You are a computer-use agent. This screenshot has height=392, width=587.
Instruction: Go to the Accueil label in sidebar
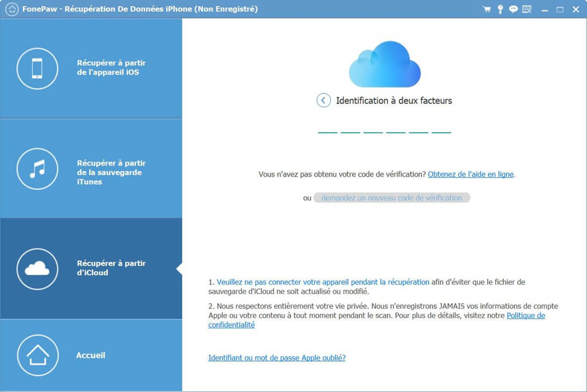(91, 355)
